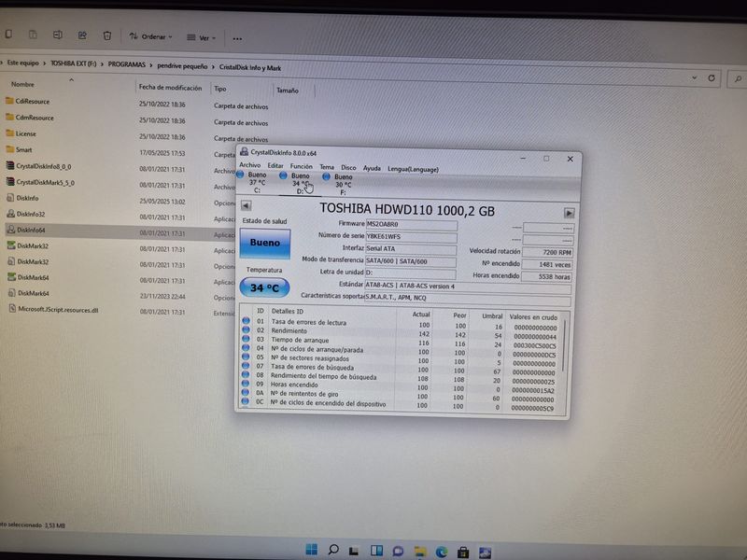Click PROGRAMAS in the breadcrumb path
The height and width of the screenshot is (560, 747).
coord(127,64)
